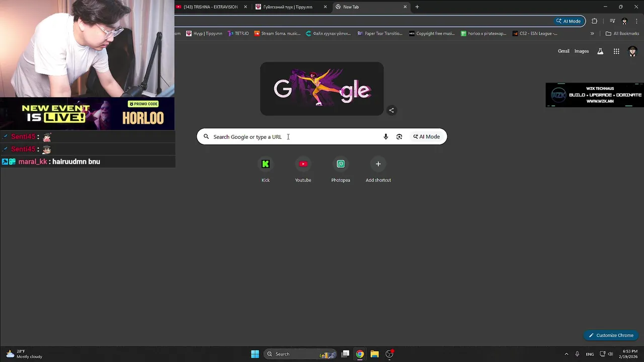Open the Google apps grid
The height and width of the screenshot is (362, 644).
tap(616, 51)
